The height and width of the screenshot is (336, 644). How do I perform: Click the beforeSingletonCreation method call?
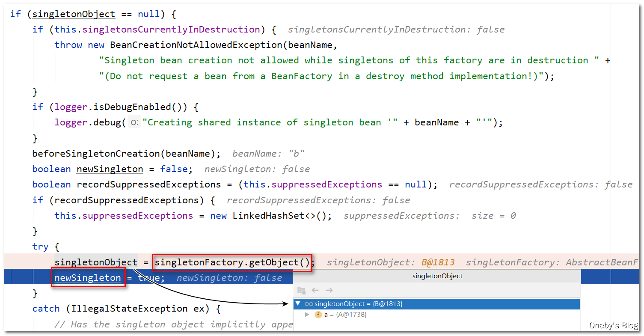pos(96,153)
